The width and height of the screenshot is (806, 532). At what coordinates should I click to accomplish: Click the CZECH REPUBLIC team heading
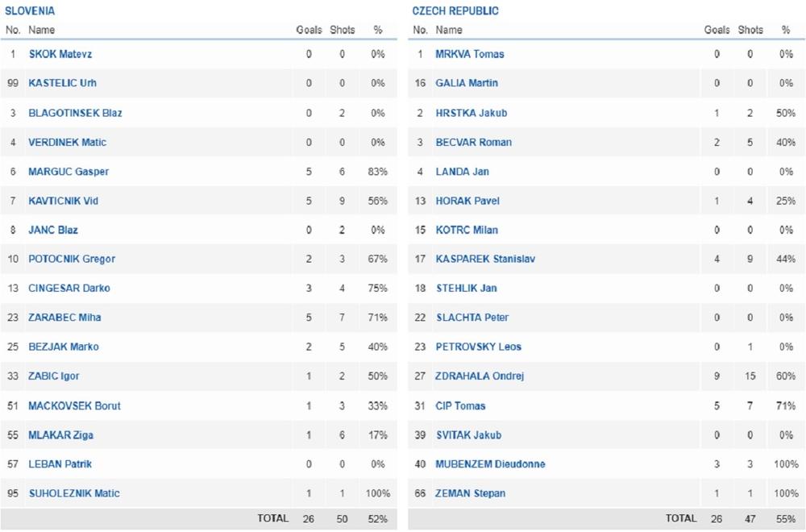click(455, 11)
